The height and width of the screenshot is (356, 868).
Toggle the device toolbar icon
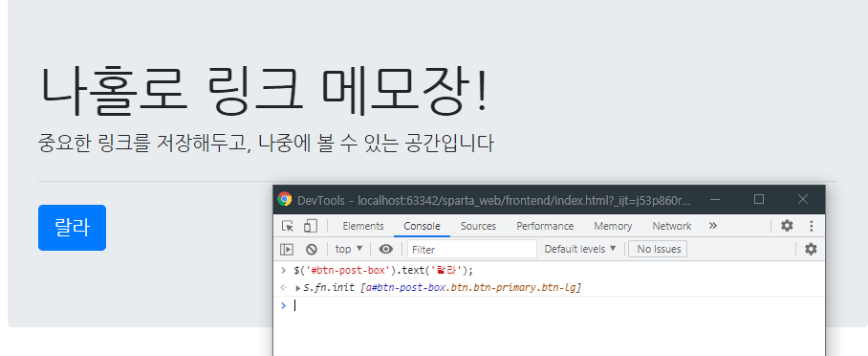(x=310, y=226)
